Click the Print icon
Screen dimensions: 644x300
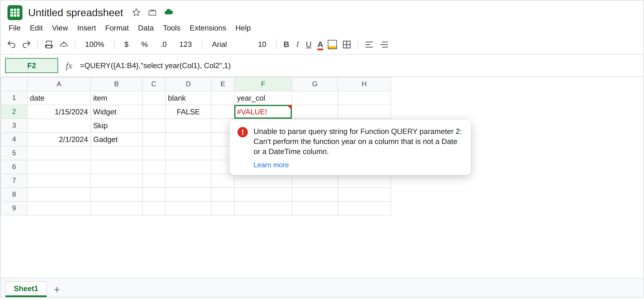coord(49,45)
